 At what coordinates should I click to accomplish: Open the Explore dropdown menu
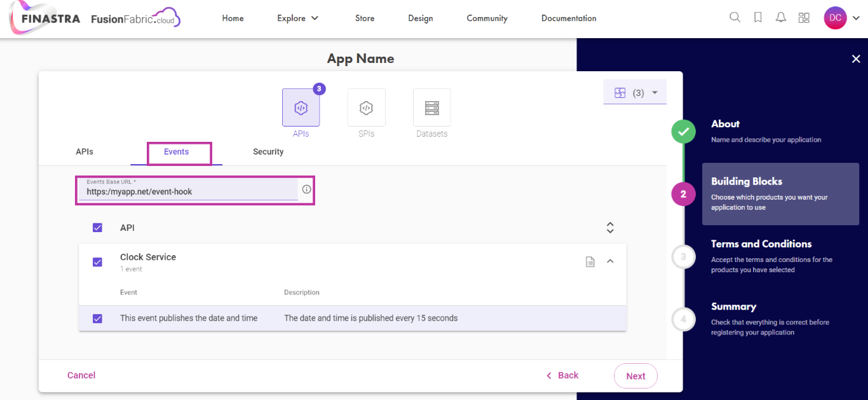click(297, 18)
